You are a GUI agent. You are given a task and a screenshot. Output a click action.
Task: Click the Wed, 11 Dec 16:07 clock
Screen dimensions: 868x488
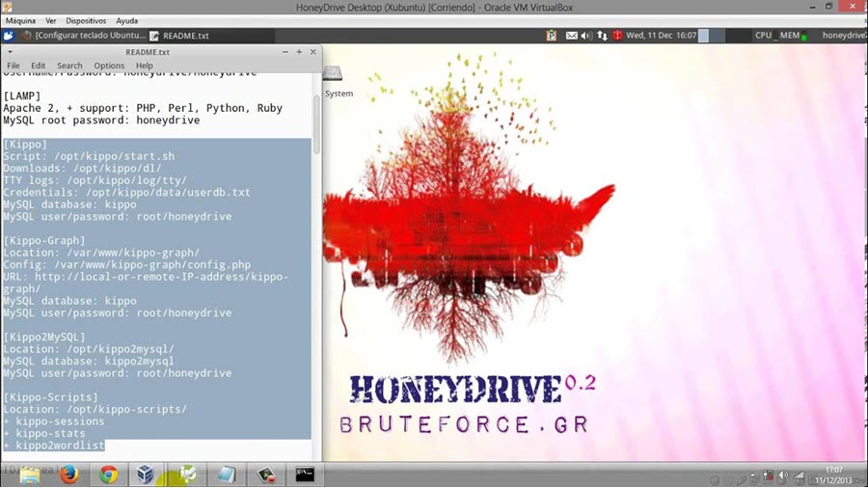[x=661, y=36]
